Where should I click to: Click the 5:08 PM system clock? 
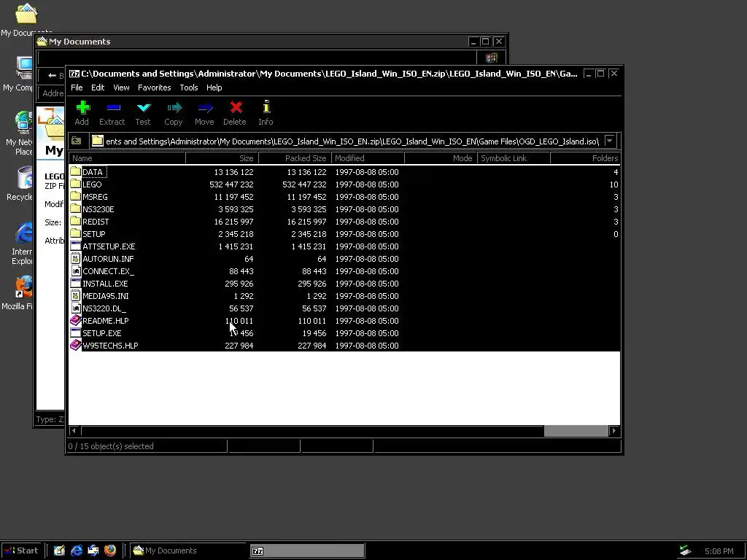click(719, 551)
